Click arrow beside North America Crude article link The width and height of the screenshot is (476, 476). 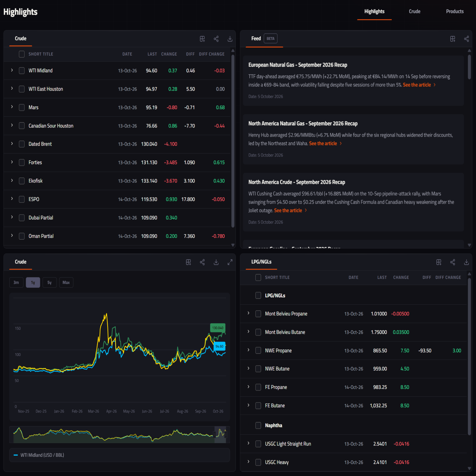click(x=306, y=210)
